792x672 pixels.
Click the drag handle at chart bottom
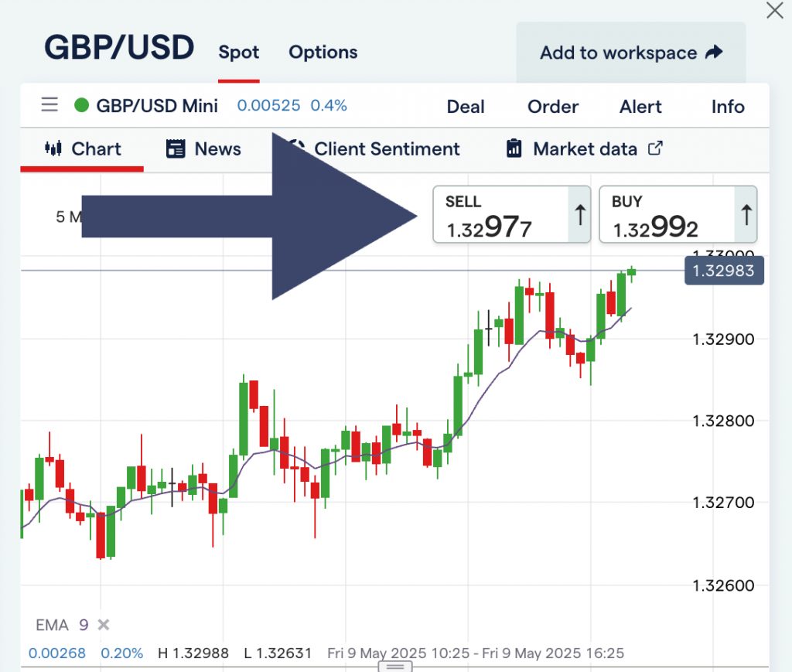coord(395,667)
